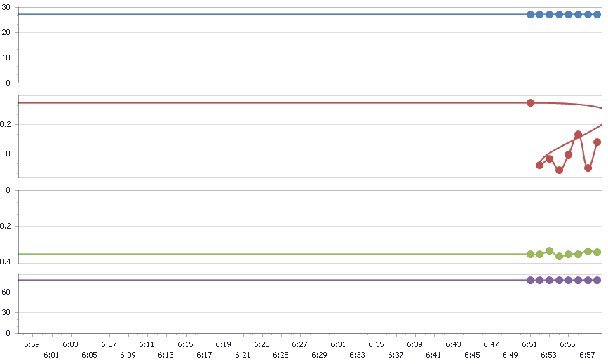The width and height of the screenshot is (608, 364).
Task: Click the first purple data point
Action: (x=530, y=280)
